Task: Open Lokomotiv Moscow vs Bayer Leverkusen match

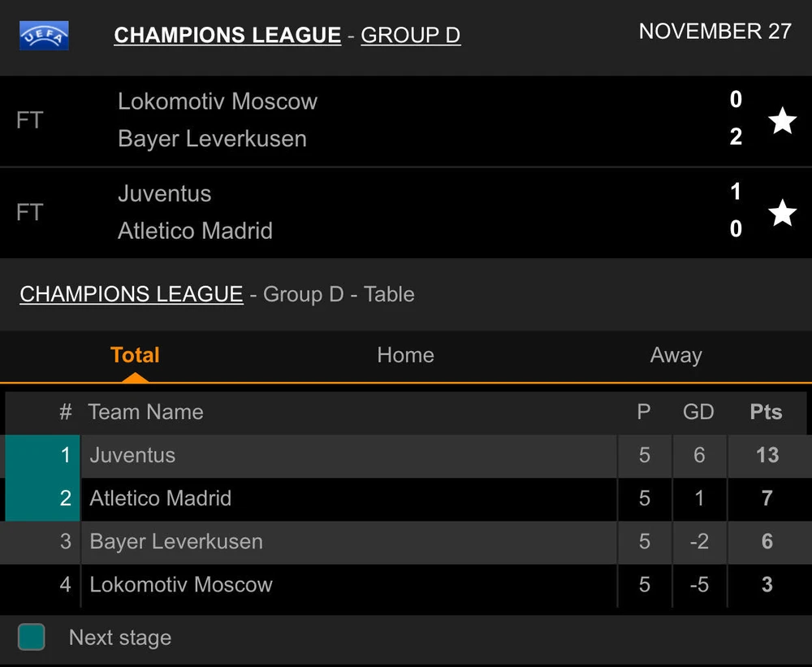Action: (x=365, y=121)
